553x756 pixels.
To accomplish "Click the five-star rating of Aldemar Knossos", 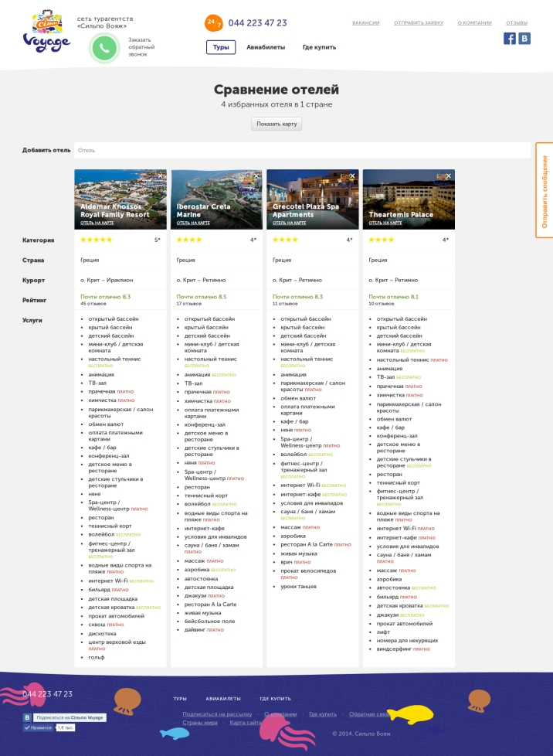I will (x=97, y=240).
